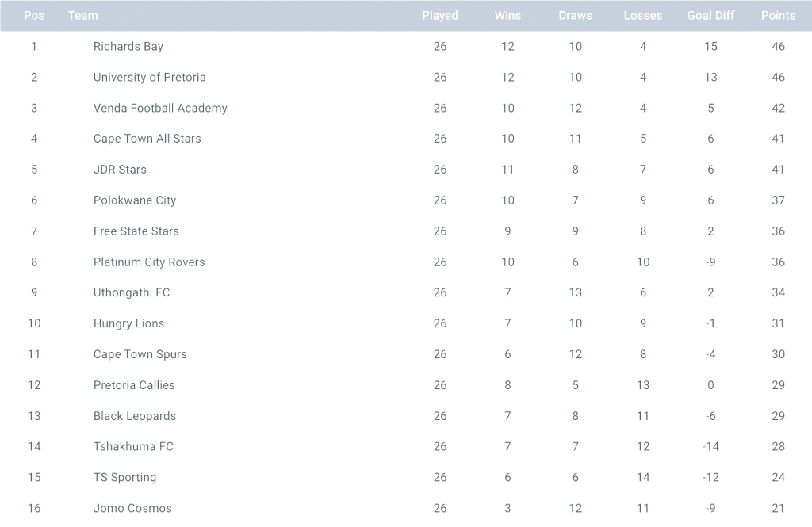Open Free State Stars team entry
Screen dimensions: 812x527
pyautogui.click(x=136, y=231)
